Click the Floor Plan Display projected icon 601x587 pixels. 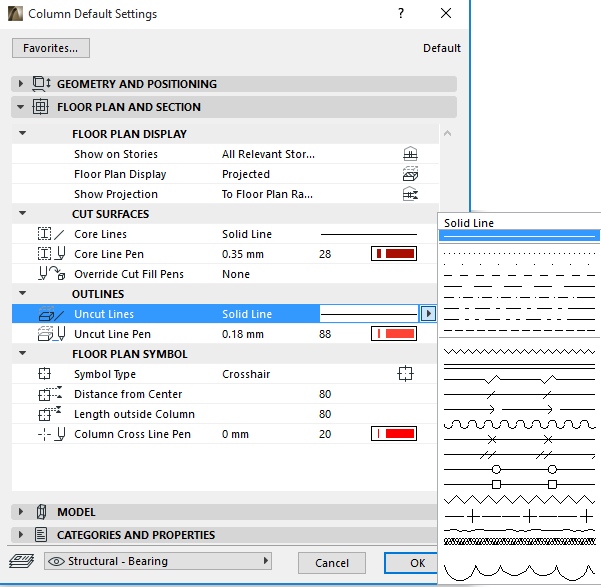coord(410,174)
